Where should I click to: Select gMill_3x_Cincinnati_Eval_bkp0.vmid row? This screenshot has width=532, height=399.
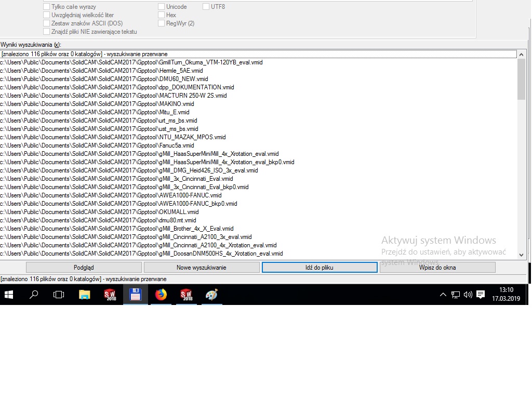tap(258, 187)
